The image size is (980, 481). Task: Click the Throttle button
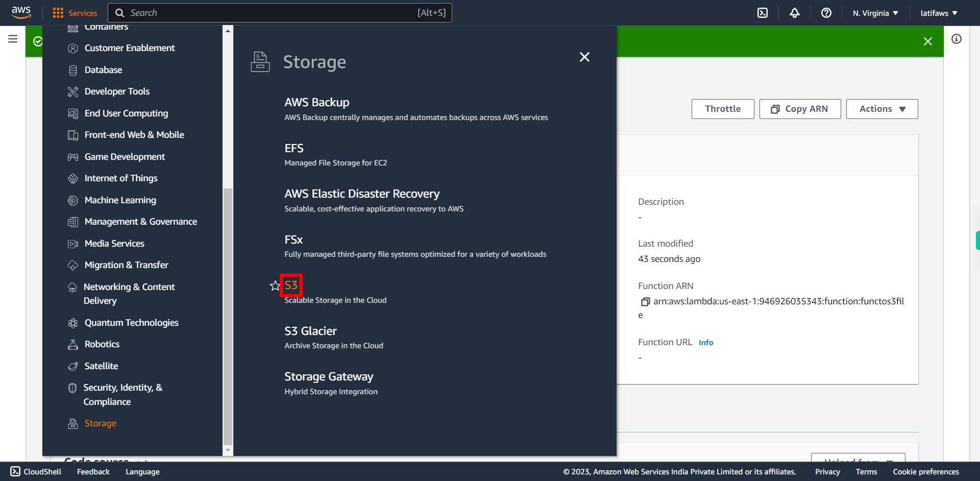point(723,109)
